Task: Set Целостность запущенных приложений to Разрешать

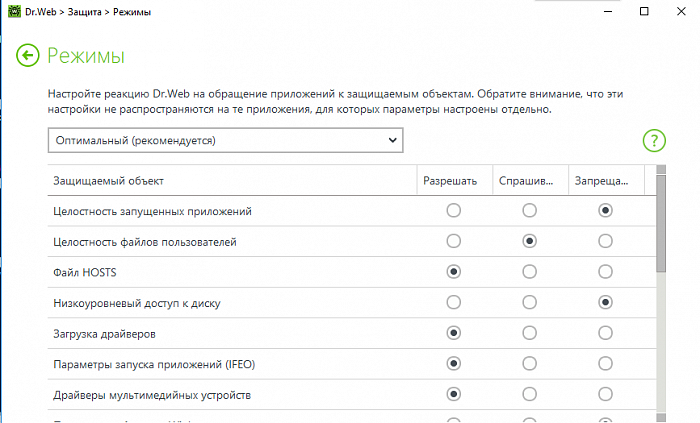Action: (454, 210)
